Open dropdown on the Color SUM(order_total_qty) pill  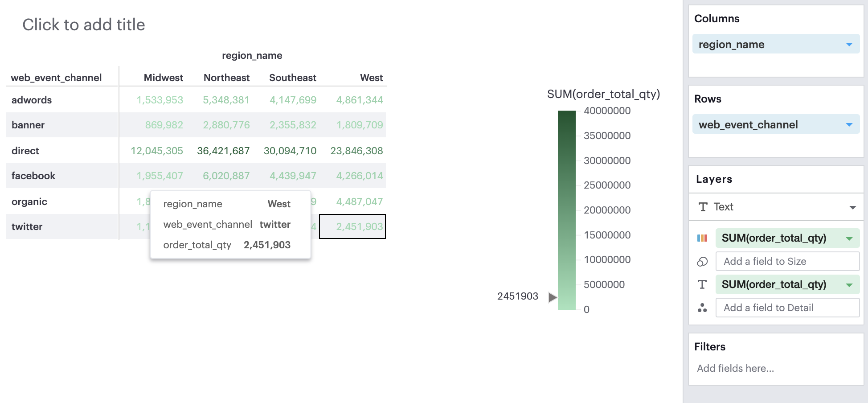(x=850, y=238)
